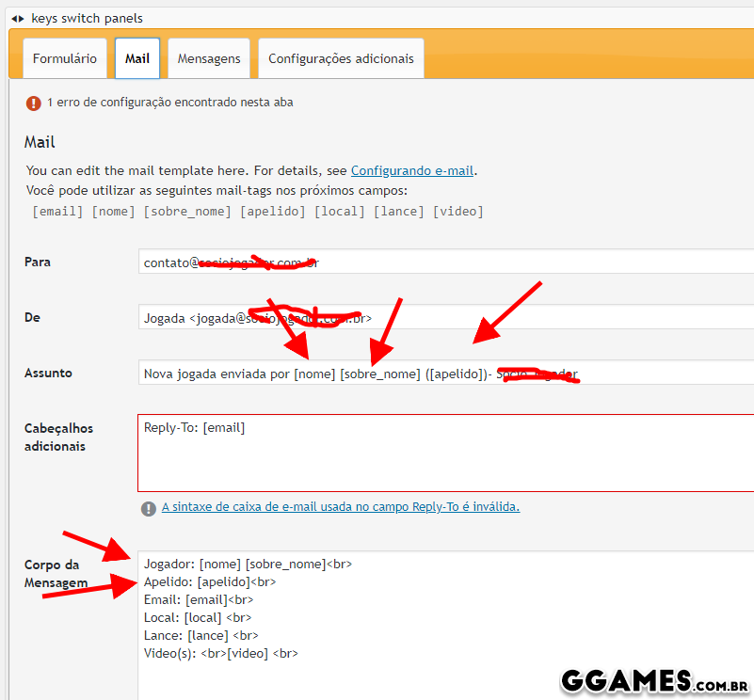Pick the [apelido] mail-tag in the tag list
The height and width of the screenshot is (700, 754).
pyautogui.click(x=273, y=212)
